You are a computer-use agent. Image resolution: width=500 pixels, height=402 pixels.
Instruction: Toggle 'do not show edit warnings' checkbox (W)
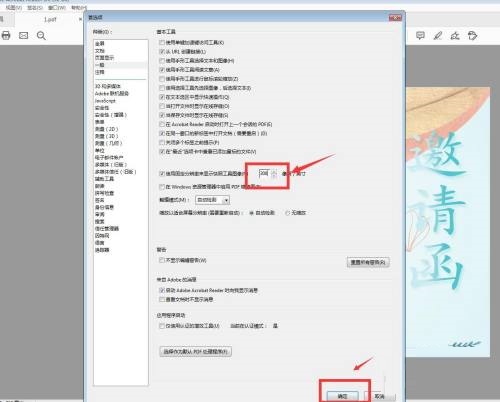(162, 260)
